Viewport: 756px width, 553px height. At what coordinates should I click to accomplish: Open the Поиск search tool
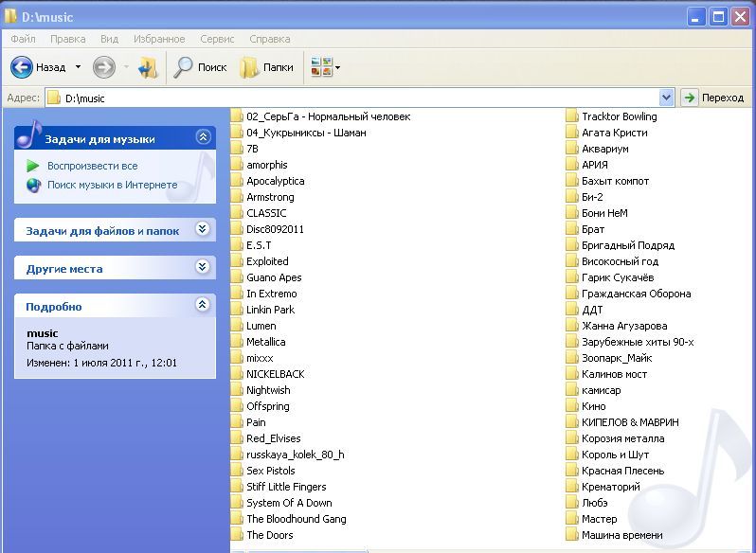point(200,67)
